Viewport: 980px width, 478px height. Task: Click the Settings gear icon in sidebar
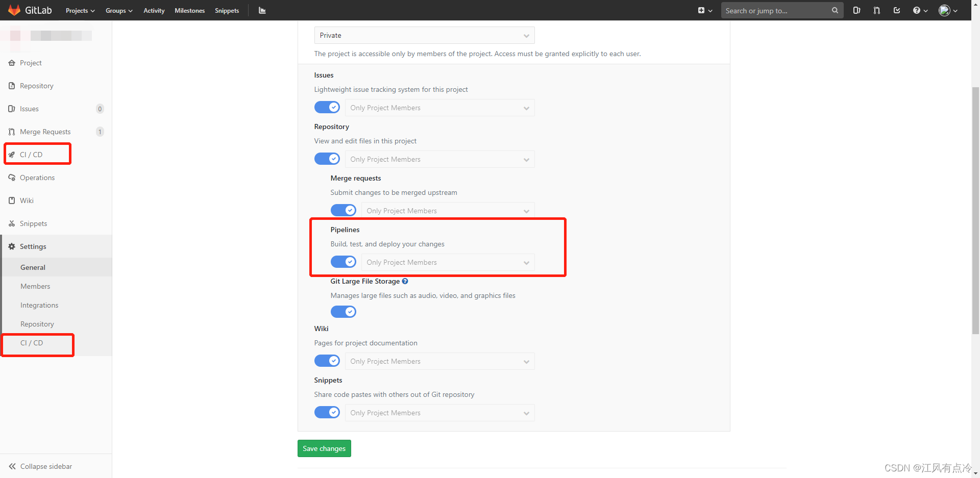12,246
